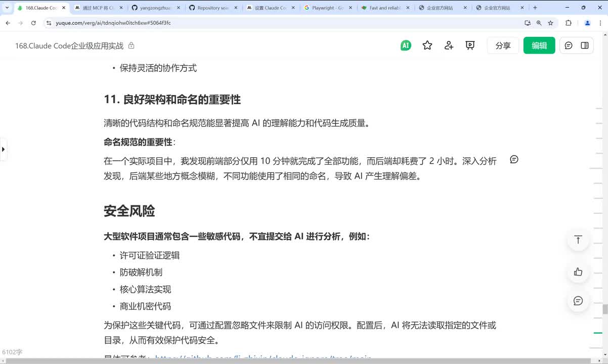Go forward with the browser forward arrow
The height and width of the screenshot is (364, 608).
[21, 23]
